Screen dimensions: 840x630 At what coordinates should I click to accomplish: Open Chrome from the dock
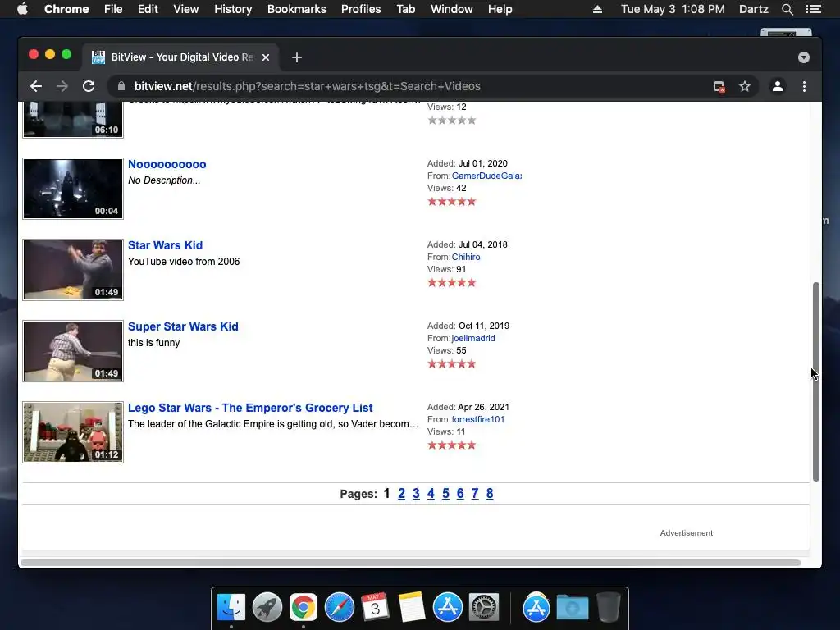point(304,608)
